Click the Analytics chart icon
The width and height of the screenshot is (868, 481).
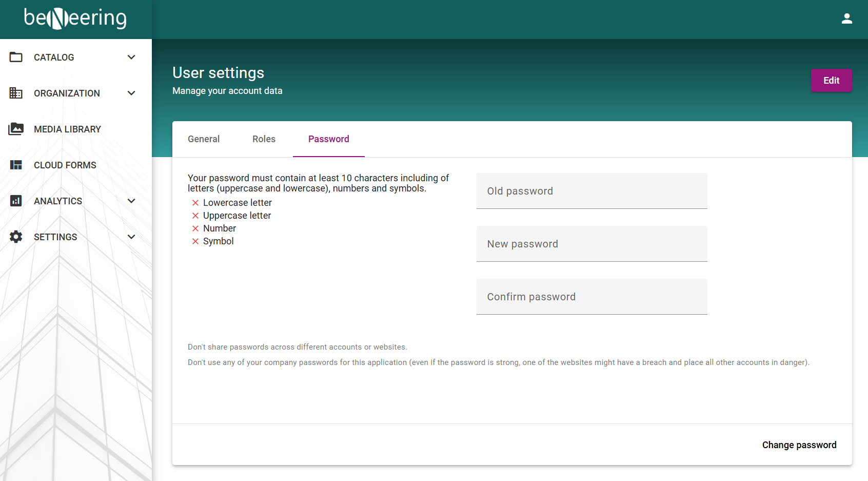pyautogui.click(x=16, y=201)
